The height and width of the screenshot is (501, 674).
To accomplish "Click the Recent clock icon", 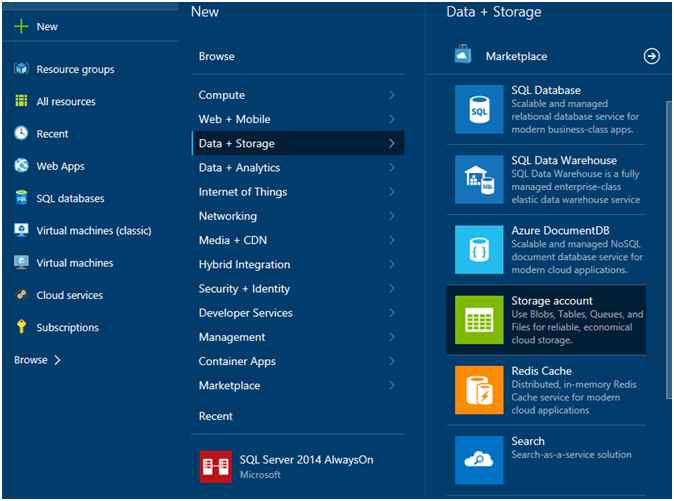I will (x=21, y=133).
